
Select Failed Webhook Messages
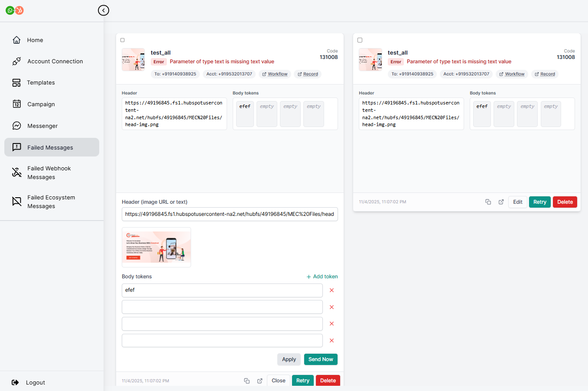click(49, 173)
